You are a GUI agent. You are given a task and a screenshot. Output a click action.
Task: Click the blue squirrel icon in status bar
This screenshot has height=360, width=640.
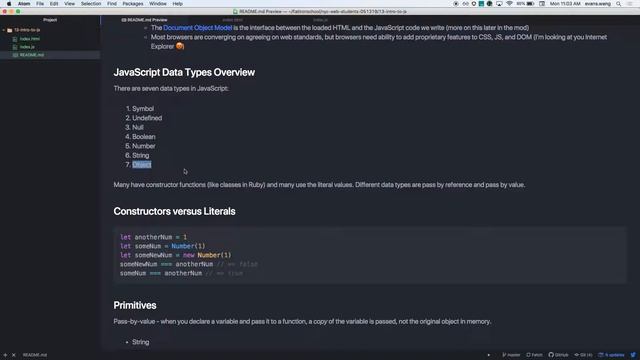point(633,355)
